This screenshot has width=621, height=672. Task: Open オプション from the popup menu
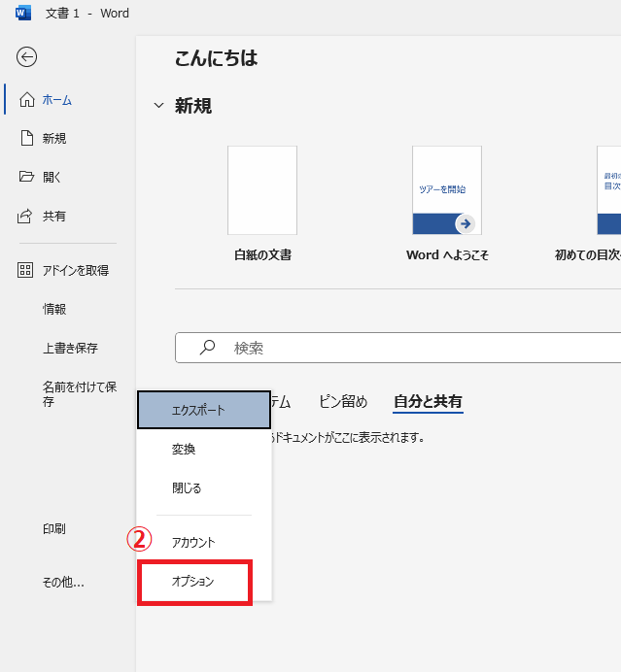coord(194,582)
